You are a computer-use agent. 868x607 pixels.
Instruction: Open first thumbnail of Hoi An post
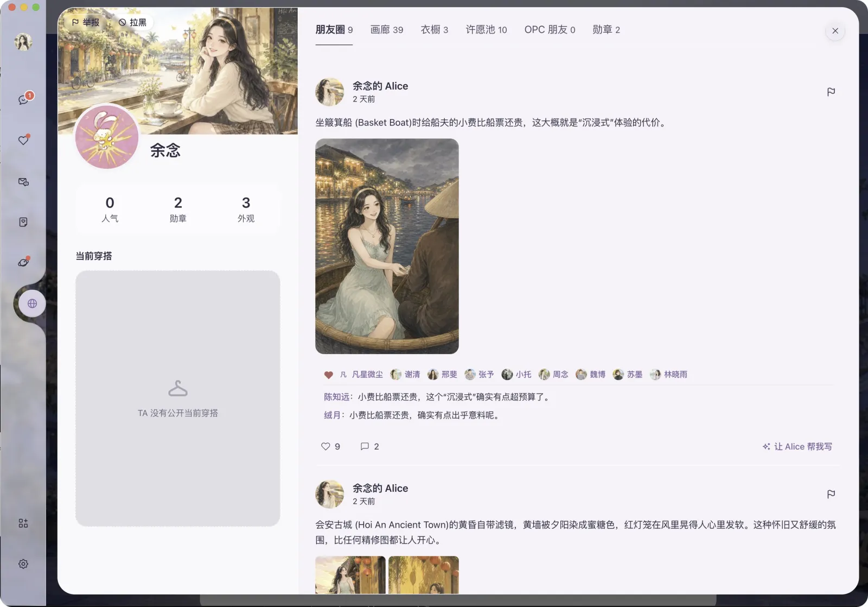click(350, 574)
